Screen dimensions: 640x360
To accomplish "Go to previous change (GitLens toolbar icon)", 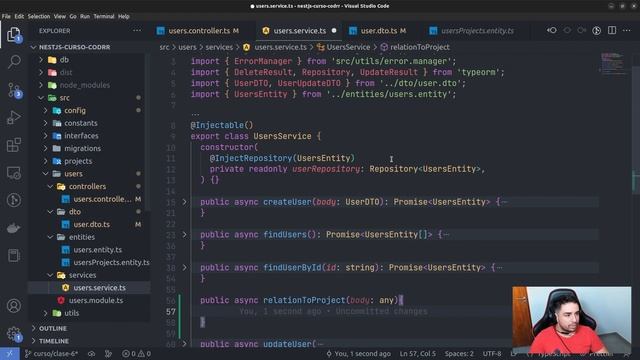I will click(x=552, y=30).
